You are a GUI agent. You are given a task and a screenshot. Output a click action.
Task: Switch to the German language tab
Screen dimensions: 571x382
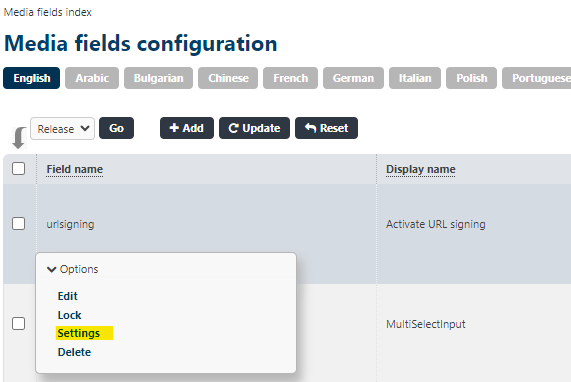tap(353, 78)
